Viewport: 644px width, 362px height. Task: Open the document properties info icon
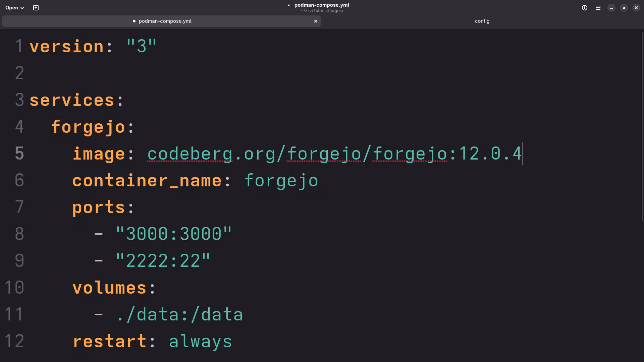585,8
